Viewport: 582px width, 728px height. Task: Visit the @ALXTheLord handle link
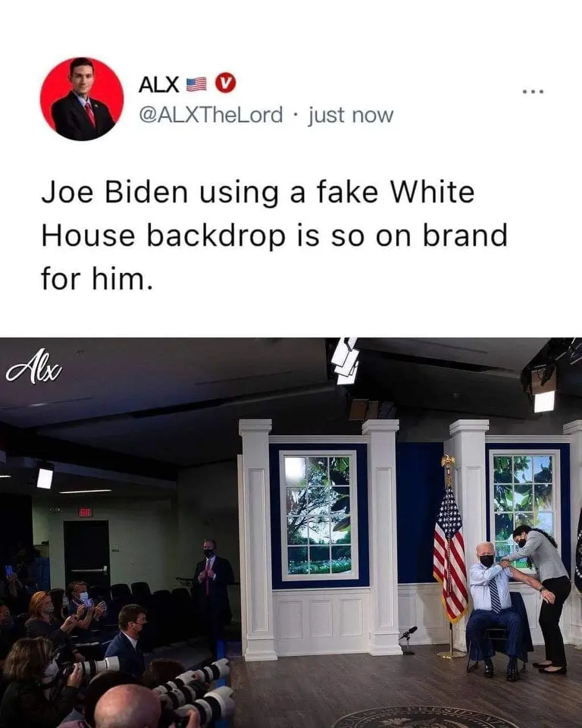click(211, 115)
